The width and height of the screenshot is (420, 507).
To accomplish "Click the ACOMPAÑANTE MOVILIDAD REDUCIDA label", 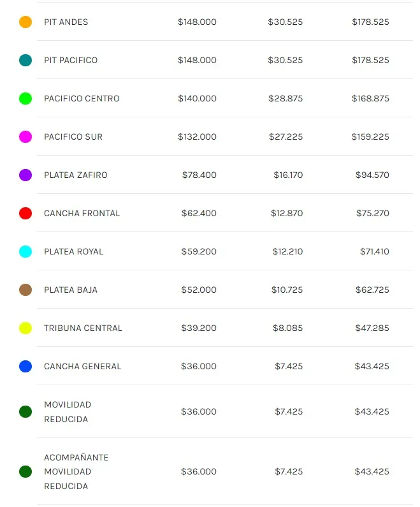I will [x=76, y=472].
